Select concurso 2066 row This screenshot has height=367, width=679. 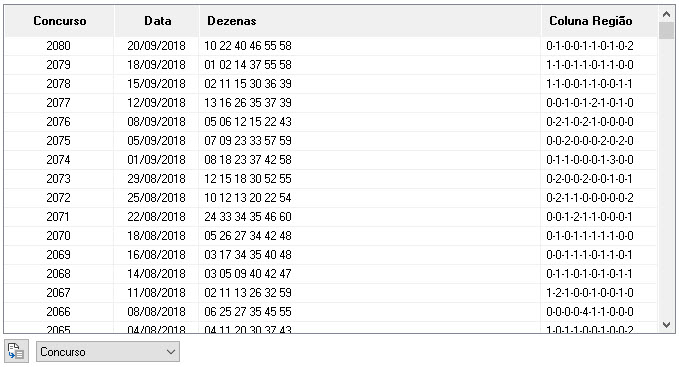330,312
